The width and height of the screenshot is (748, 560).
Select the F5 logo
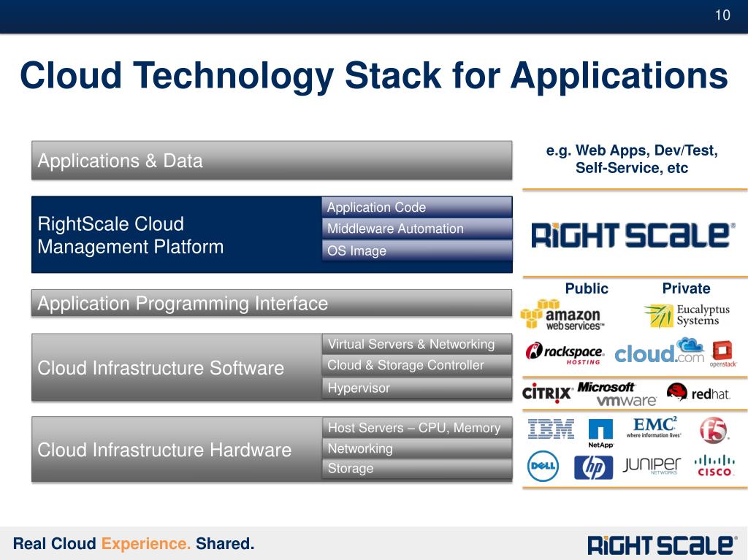click(x=714, y=430)
